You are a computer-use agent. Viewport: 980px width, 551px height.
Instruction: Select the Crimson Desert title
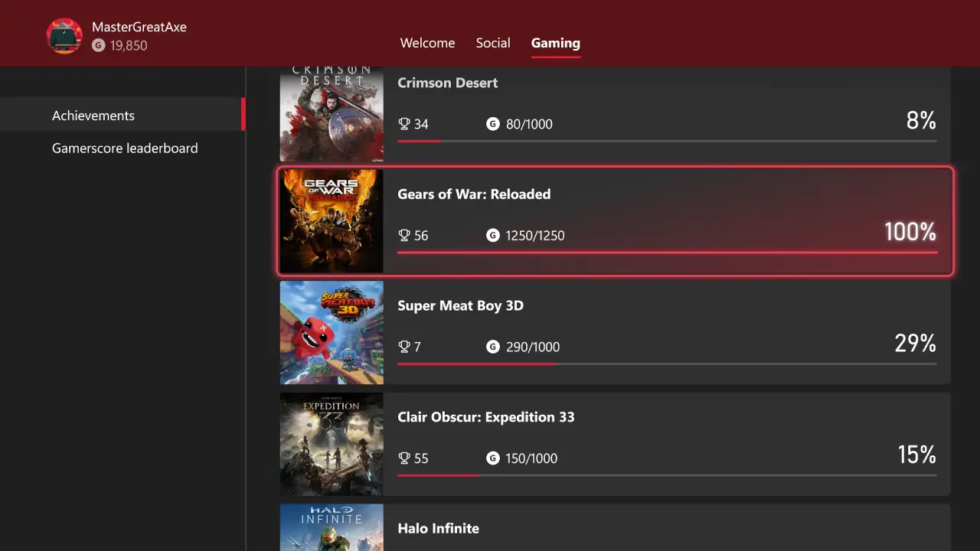[x=448, y=83]
